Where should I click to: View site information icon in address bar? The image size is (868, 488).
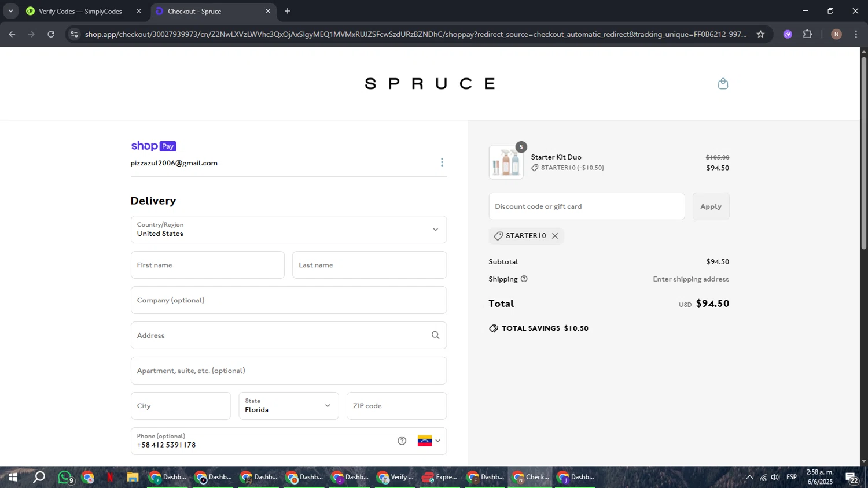73,34
